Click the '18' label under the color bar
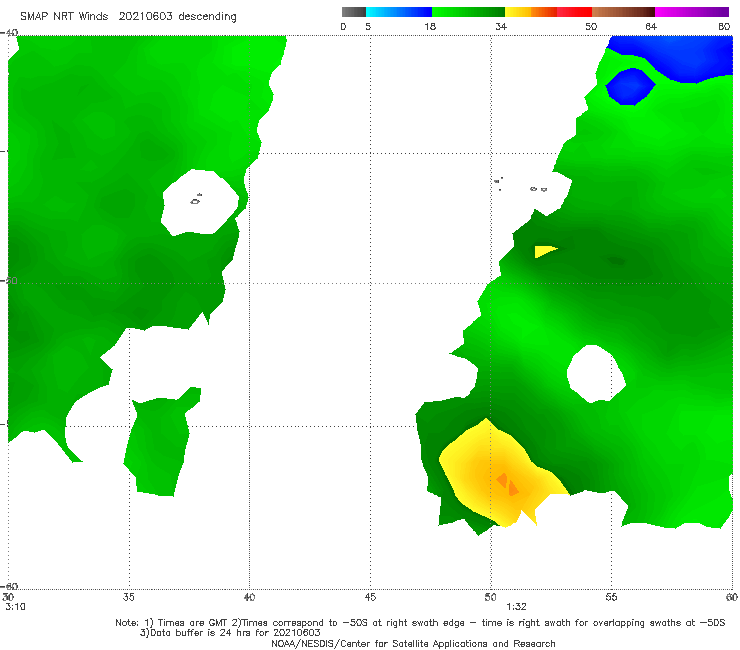The height and width of the screenshot is (650, 740). coord(430,27)
